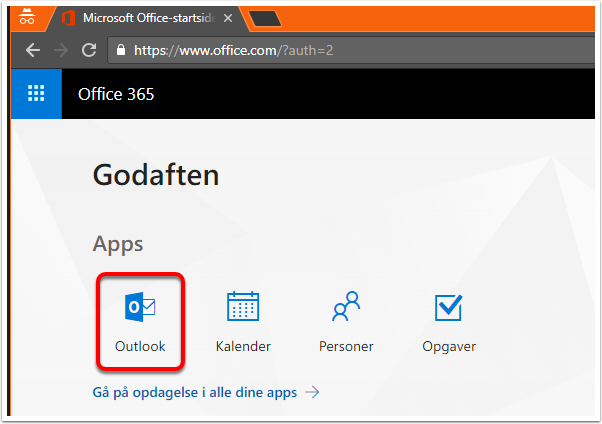602x424 pixels.
Task: Click the Office 365 header title
Action: pyautogui.click(x=116, y=94)
